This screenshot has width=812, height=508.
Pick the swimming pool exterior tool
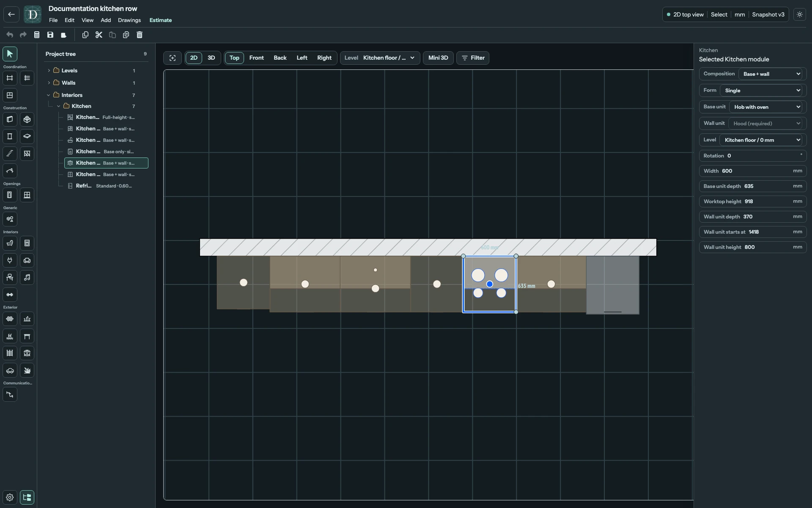point(10,336)
